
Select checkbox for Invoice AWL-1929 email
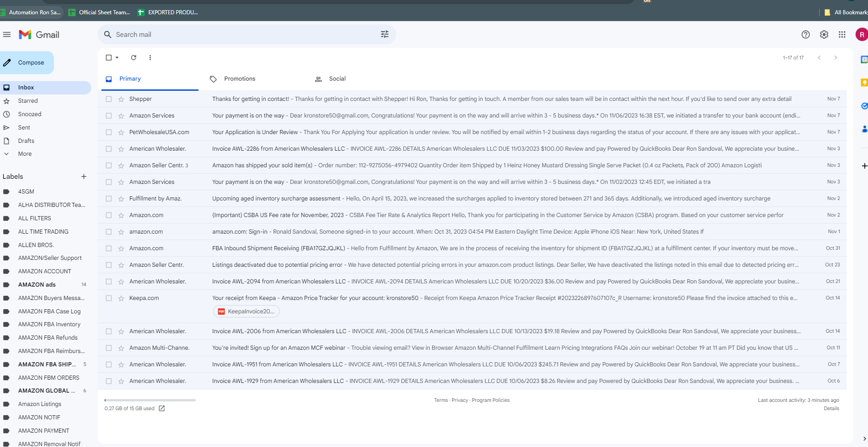coord(109,381)
